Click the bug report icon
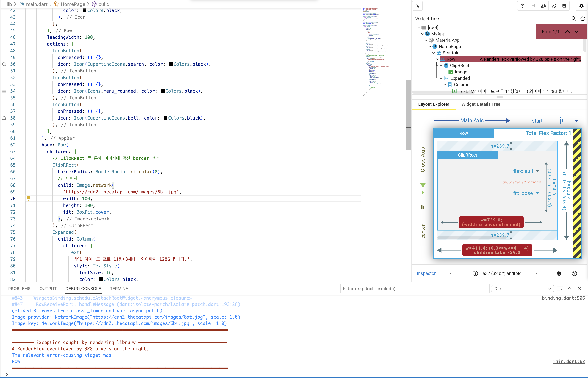Image resolution: width=588 pixels, height=378 pixels. [x=559, y=273]
